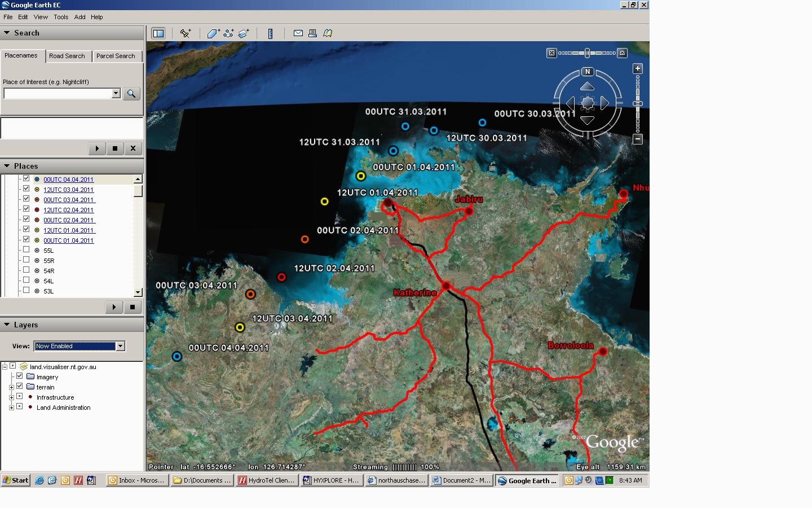Uncheck the 12UTC 02.04.2011 placemark checkbox
Viewport: 812px width, 508px height.
click(26, 209)
